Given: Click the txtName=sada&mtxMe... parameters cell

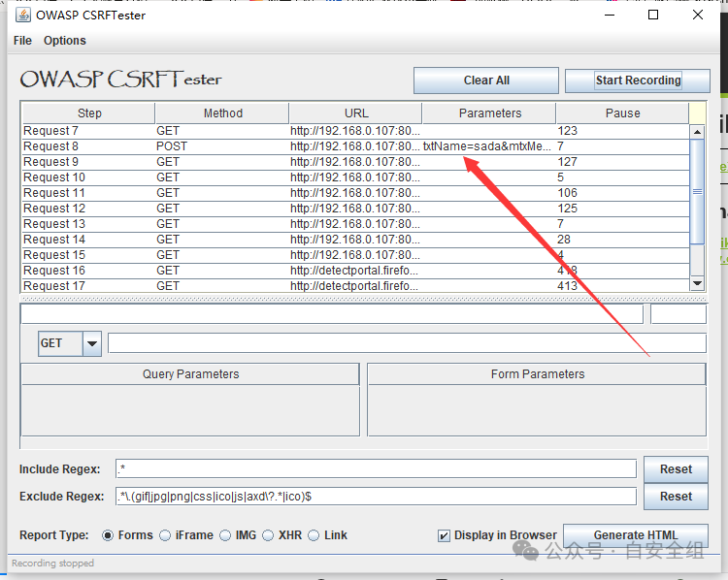Looking at the screenshot, I should click(489, 146).
